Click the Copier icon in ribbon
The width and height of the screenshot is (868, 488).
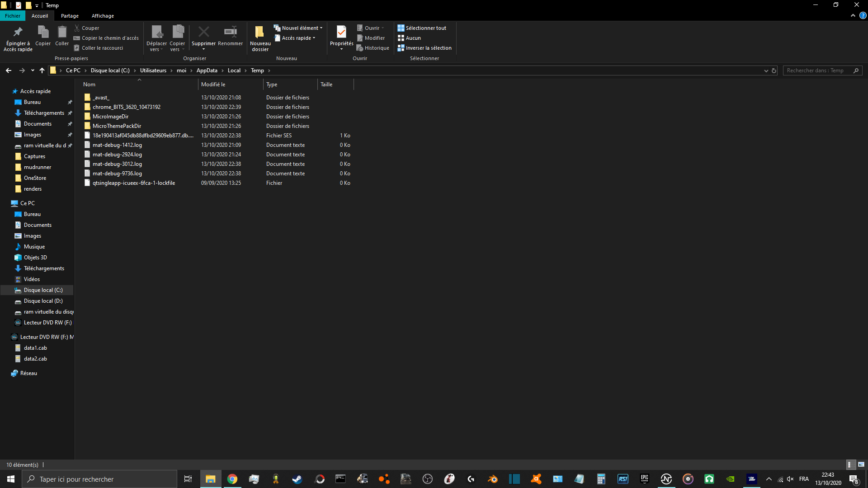[43, 33]
